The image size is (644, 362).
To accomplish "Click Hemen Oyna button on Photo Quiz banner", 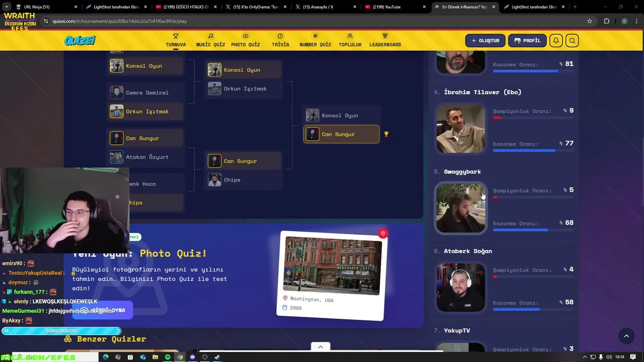I will click(103, 310).
